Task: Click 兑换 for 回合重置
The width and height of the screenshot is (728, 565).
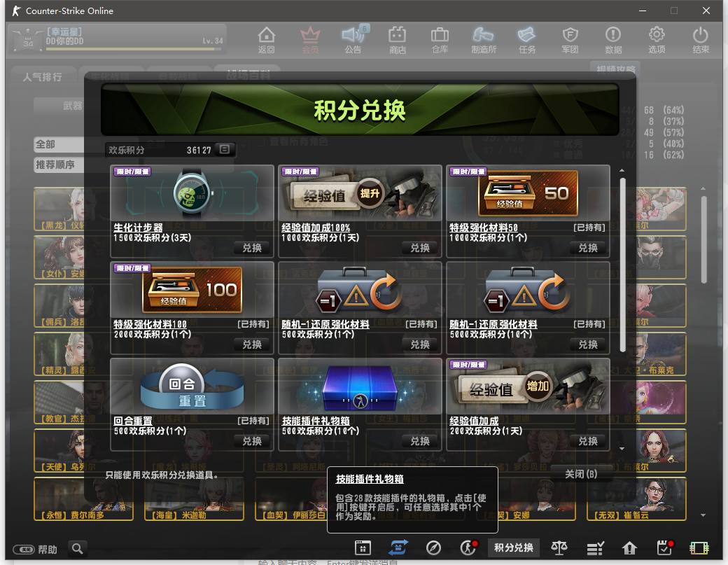Action: point(252,441)
